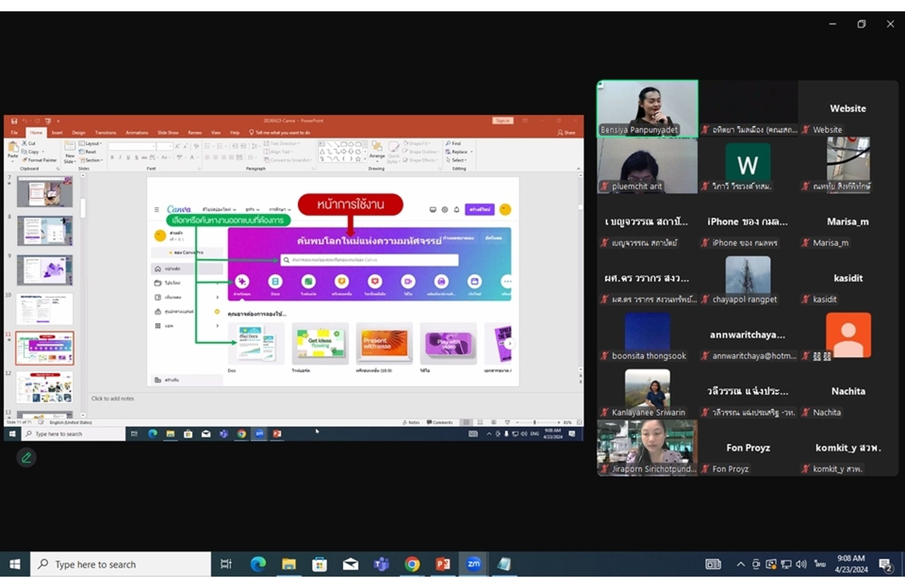Open File Explorer on the bottom taskbar
The image size is (905, 588).
point(288,564)
